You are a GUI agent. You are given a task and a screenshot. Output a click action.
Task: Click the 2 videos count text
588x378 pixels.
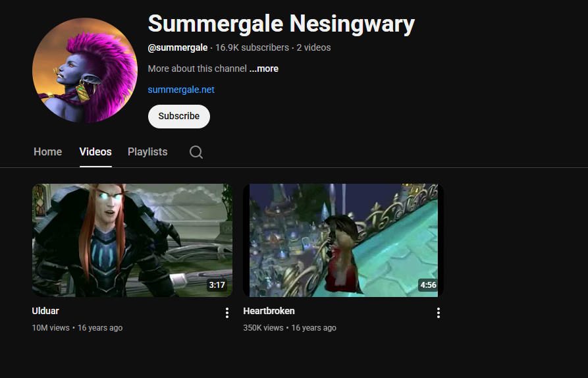(x=314, y=47)
